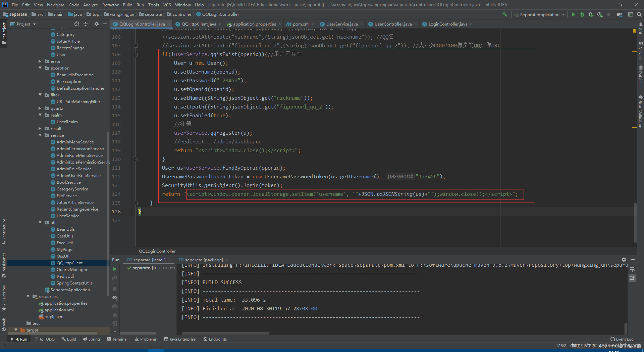
Task: Select application.yml in resources
Action: pos(59,310)
